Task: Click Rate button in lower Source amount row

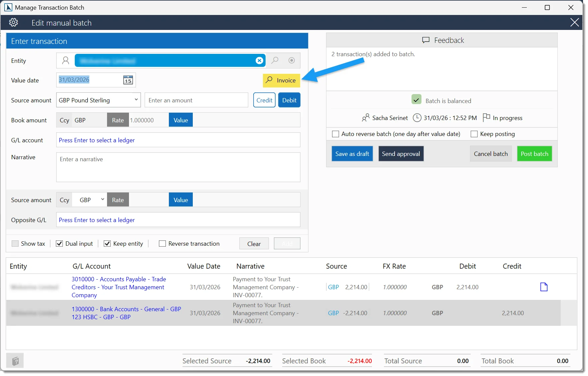Action: [118, 200]
